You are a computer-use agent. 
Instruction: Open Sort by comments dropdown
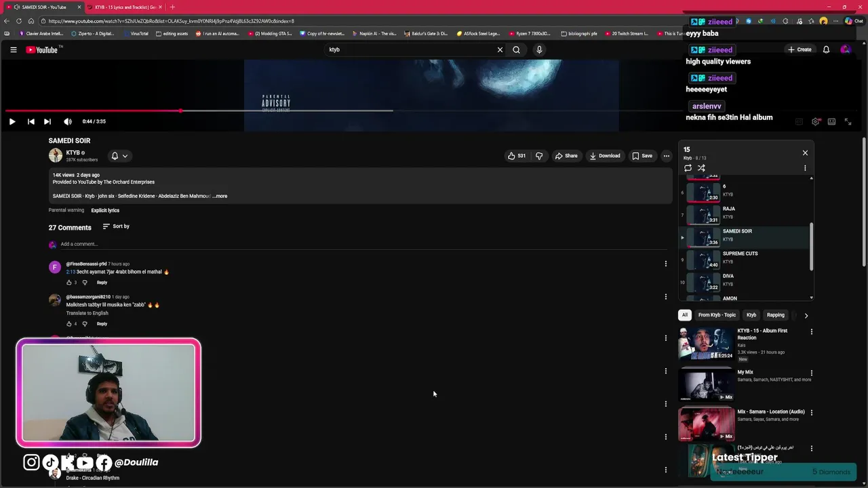pyautogui.click(x=116, y=226)
